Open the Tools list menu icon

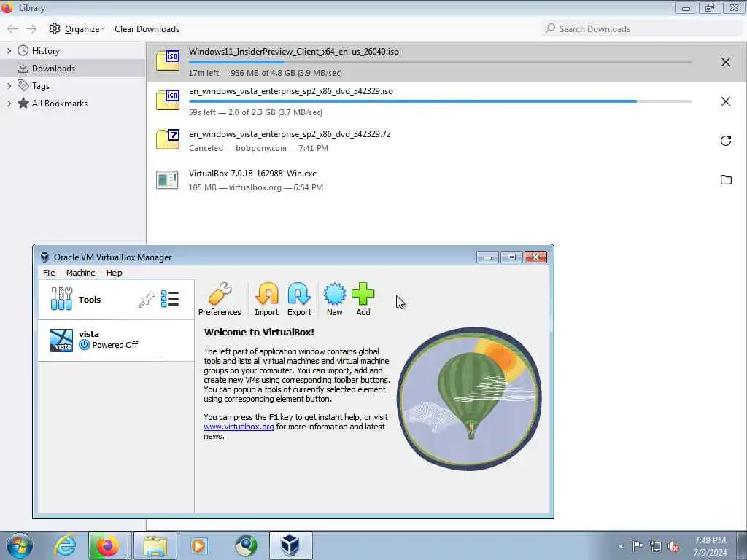(170, 299)
